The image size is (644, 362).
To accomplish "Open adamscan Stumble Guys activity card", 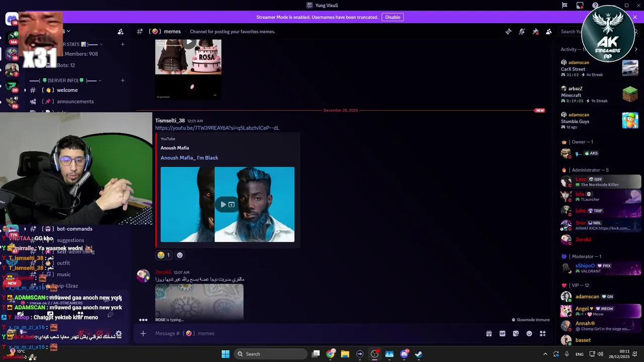I will [600, 121].
